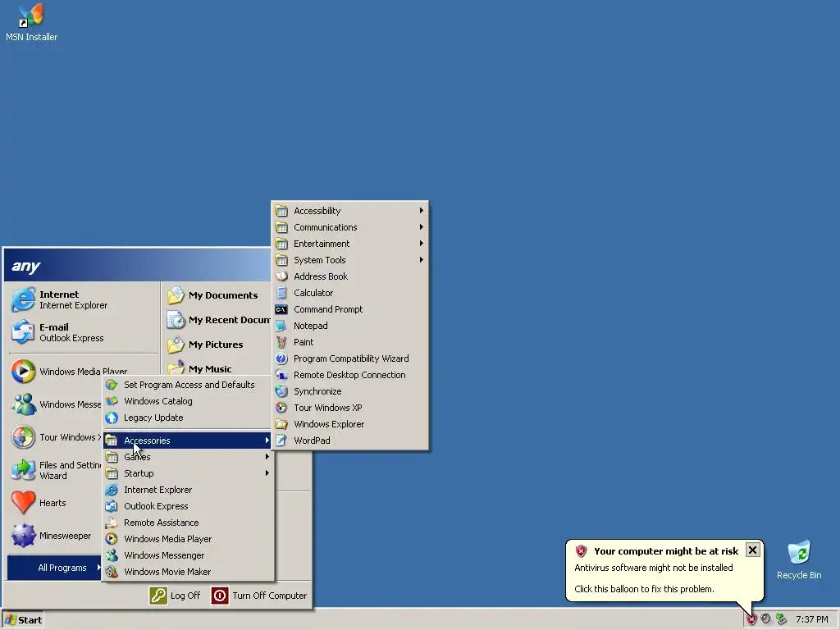The width and height of the screenshot is (840, 630).
Task: Select the highlighted Accessories folder
Action: pyautogui.click(x=188, y=441)
